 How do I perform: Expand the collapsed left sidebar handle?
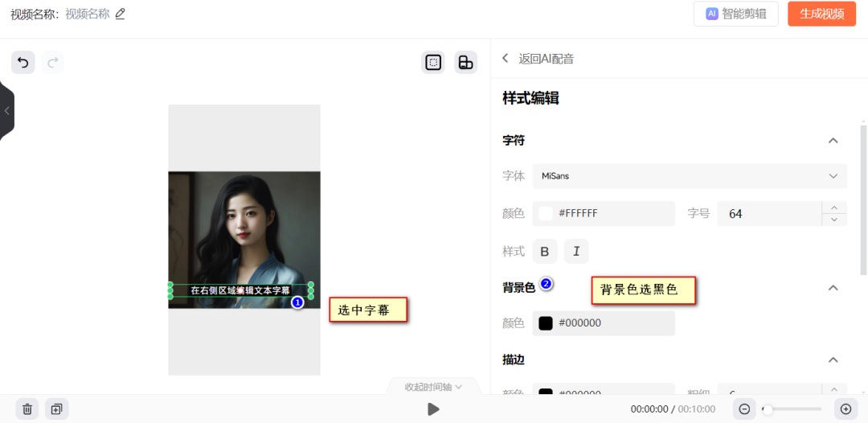[6, 111]
